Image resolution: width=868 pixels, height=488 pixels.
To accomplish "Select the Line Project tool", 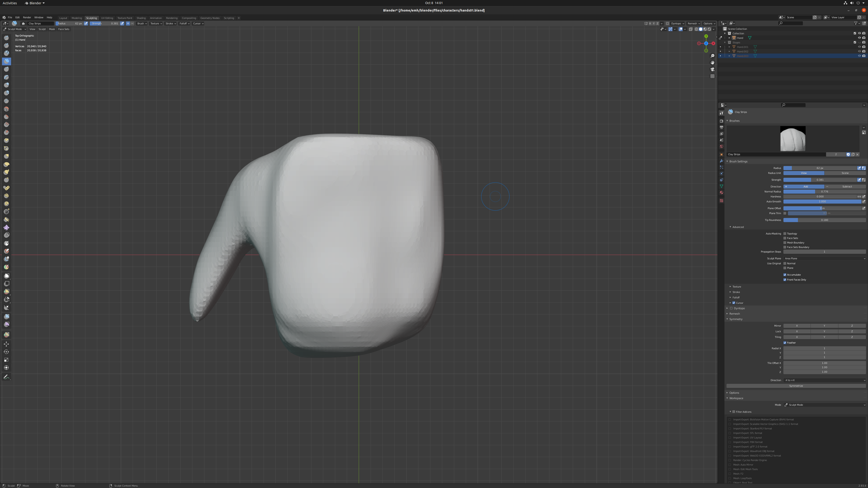I will pos(6,307).
